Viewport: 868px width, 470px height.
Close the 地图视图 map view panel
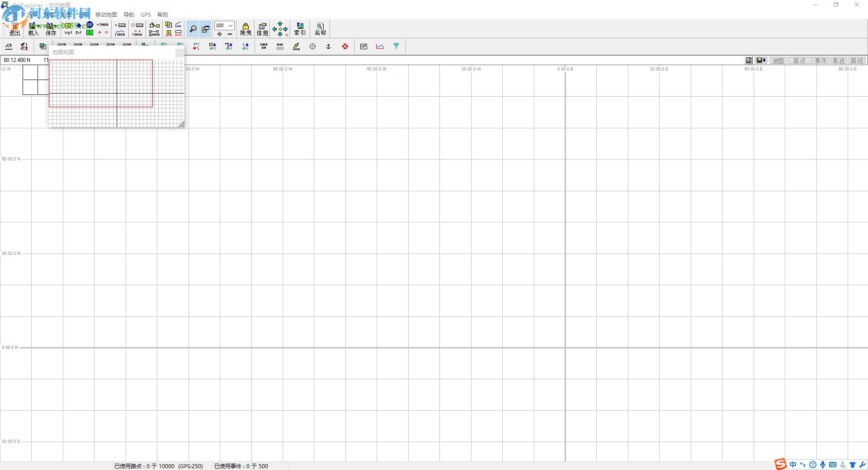[x=179, y=52]
